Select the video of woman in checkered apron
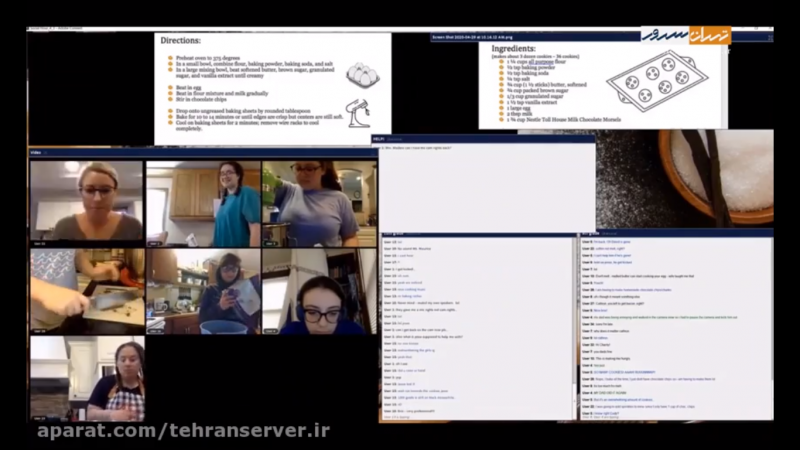Viewport: 800px width, 450px height. pos(86,378)
